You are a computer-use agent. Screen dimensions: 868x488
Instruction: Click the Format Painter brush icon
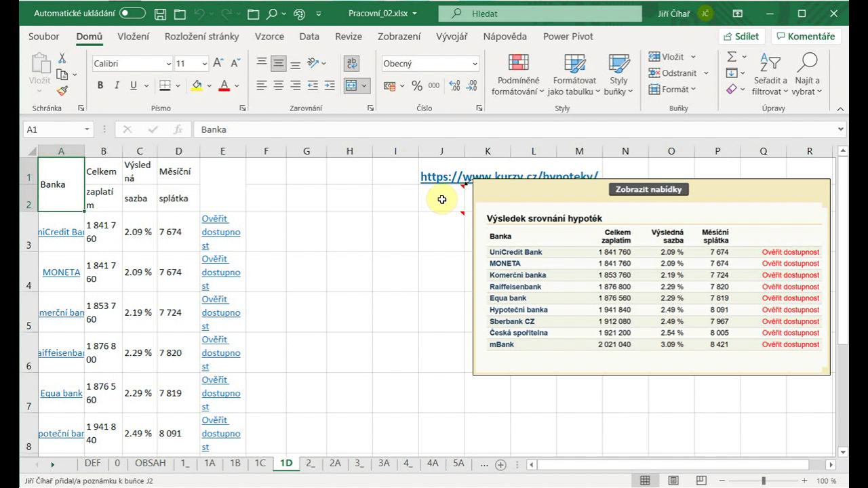[62, 90]
